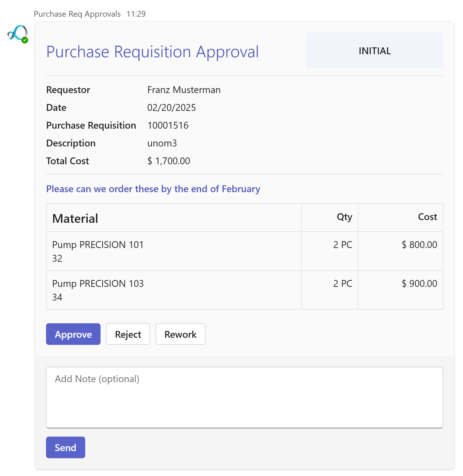Screen dimensions: 463x476
Task: Click the INITIAL status box
Action: (375, 51)
